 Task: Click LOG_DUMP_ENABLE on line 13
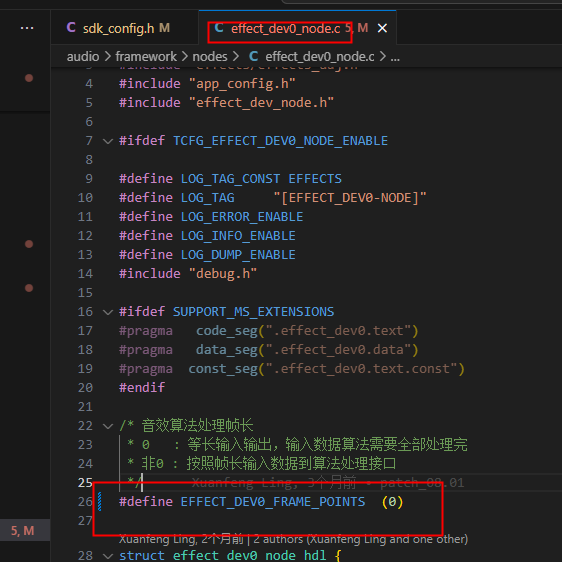pyautogui.click(x=238, y=255)
